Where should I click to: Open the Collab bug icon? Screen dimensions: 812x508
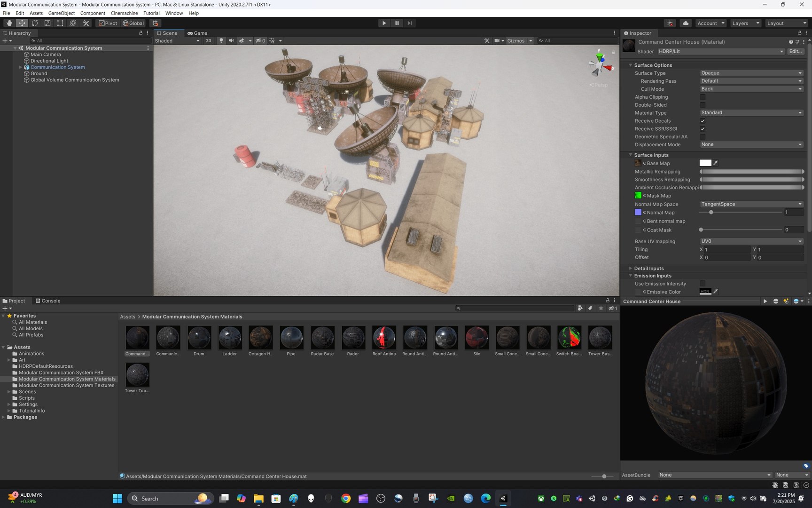pos(670,23)
